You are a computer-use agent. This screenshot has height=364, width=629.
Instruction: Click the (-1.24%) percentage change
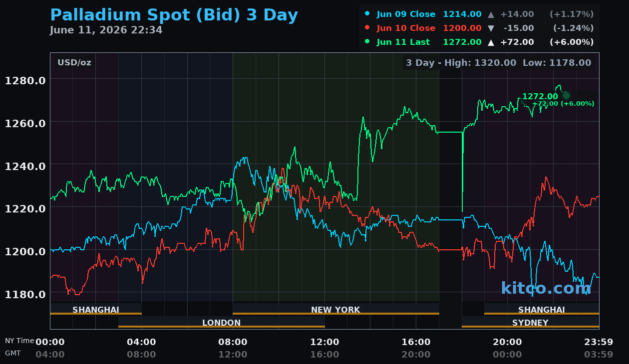(573, 28)
